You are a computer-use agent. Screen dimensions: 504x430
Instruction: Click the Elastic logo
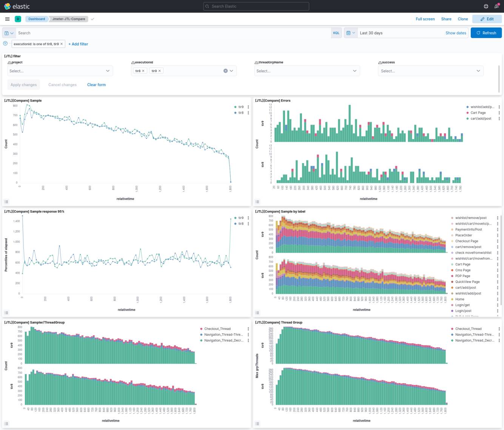17,6
